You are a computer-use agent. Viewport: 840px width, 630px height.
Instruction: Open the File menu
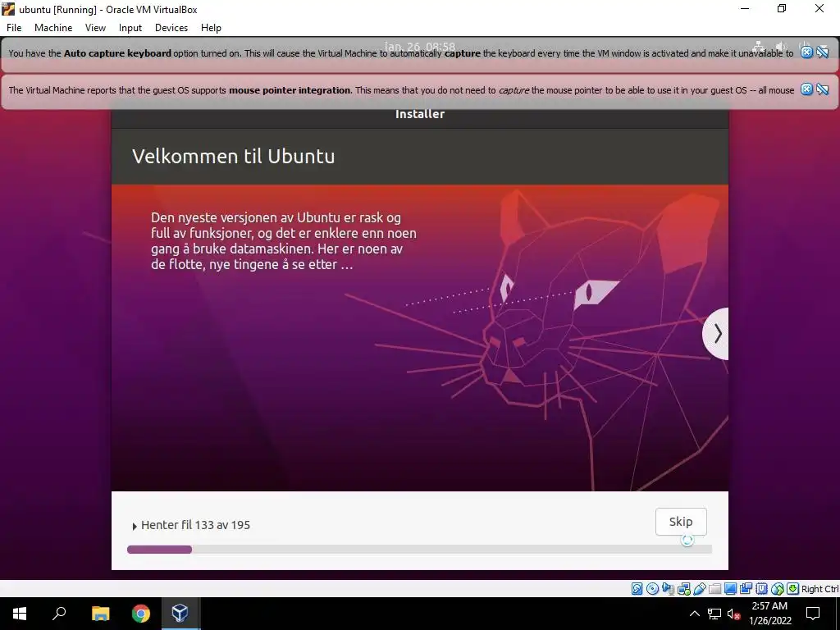click(x=14, y=28)
